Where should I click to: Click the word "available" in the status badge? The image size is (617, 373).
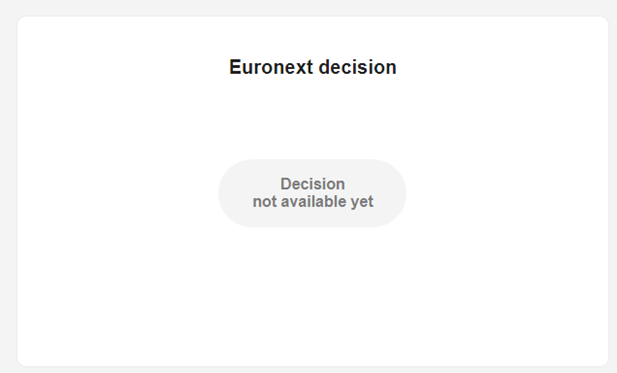pos(314,201)
